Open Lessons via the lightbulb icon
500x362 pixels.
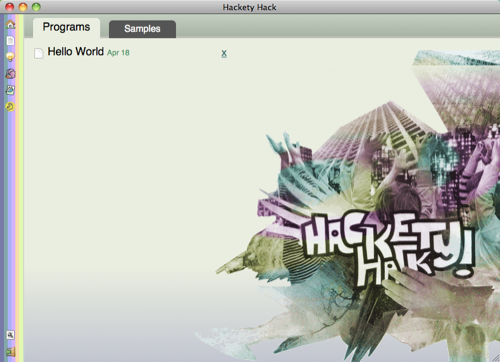[11, 57]
